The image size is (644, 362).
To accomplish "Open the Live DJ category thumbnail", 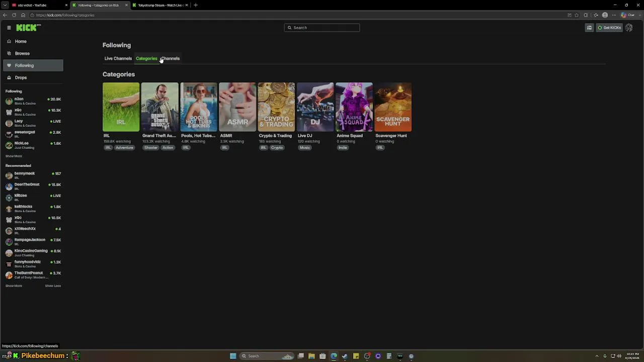I will point(315,107).
